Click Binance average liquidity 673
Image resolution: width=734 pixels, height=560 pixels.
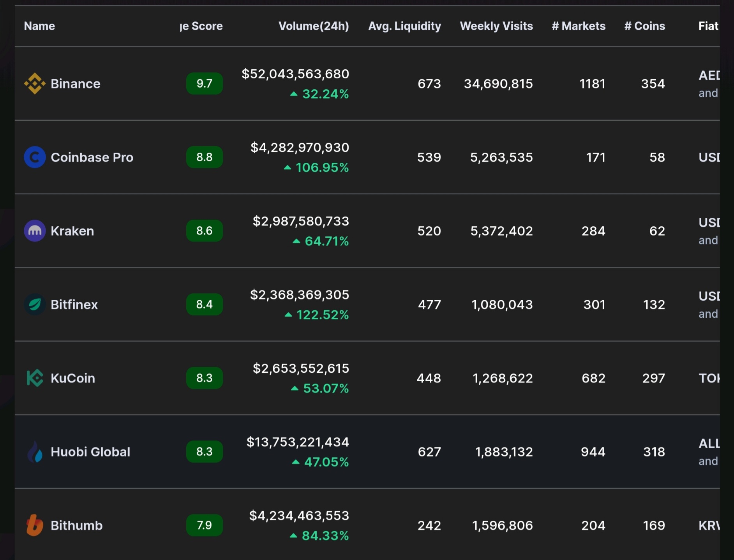(x=429, y=84)
